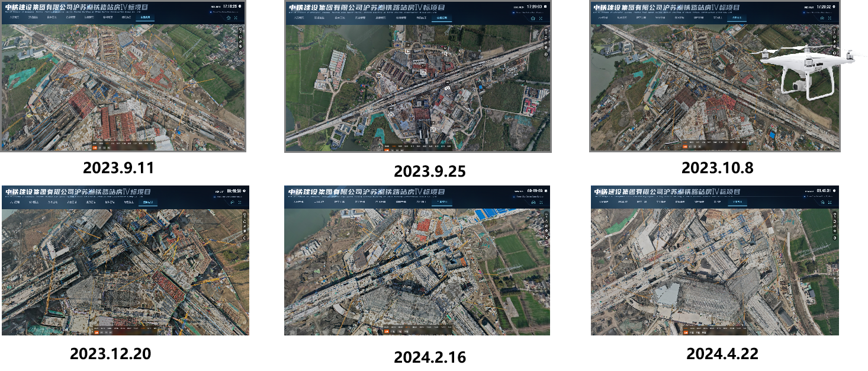Click the home icon in the bottom-right dashboard
The width and height of the screenshot is (868, 371).
point(822,202)
